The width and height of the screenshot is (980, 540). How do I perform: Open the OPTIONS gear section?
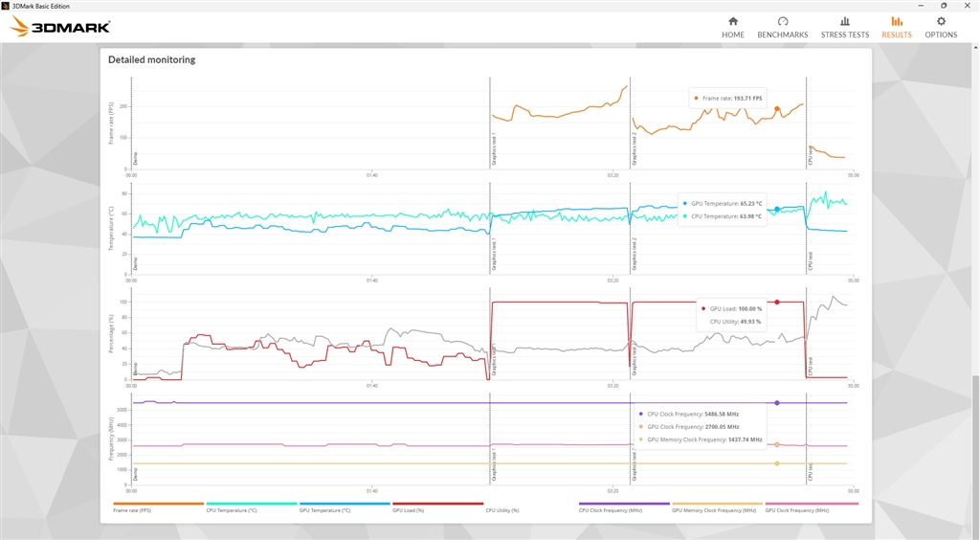coord(941,28)
